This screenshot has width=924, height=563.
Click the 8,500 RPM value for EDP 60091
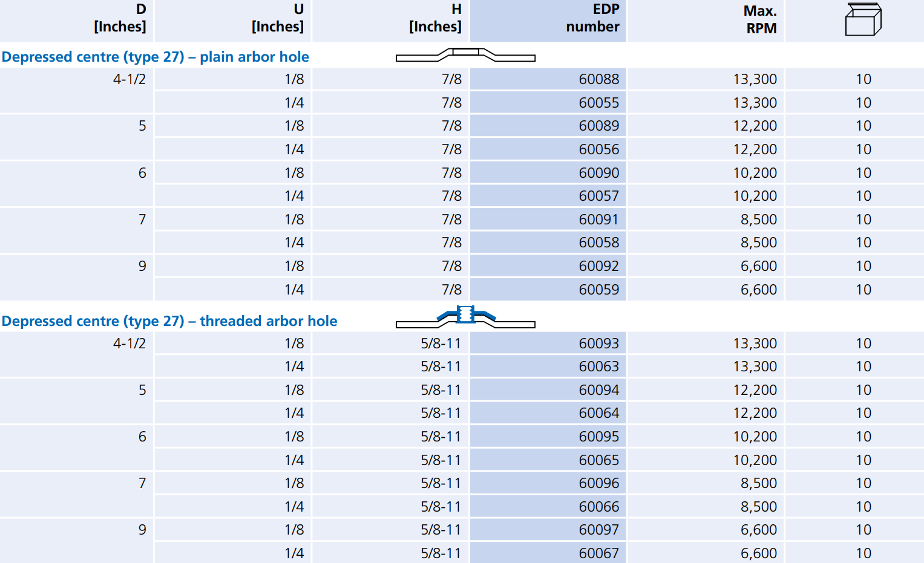pos(758,220)
